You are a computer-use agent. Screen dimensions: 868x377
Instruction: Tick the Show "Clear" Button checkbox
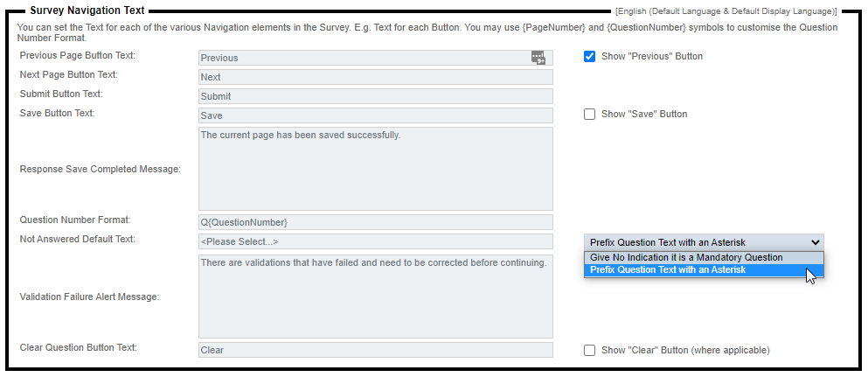click(590, 350)
